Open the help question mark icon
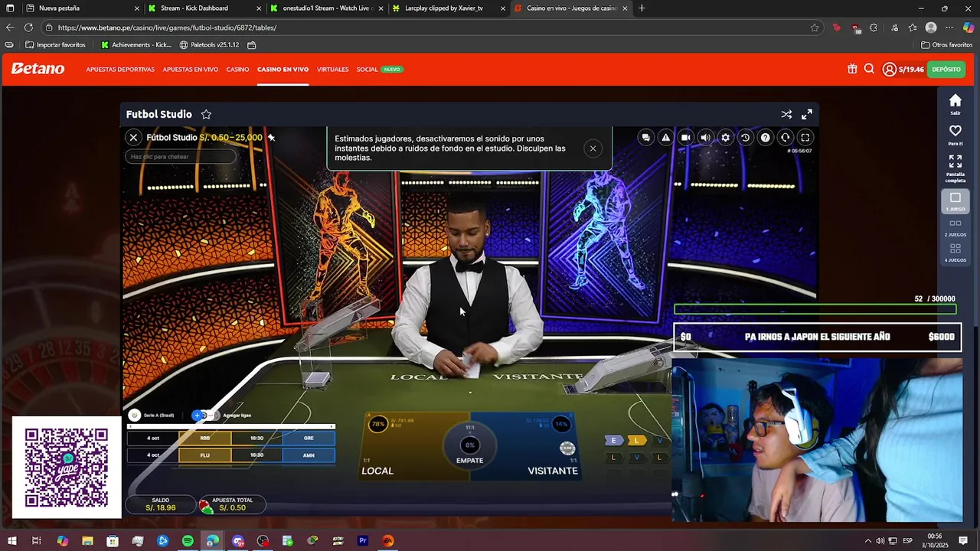 [765, 138]
